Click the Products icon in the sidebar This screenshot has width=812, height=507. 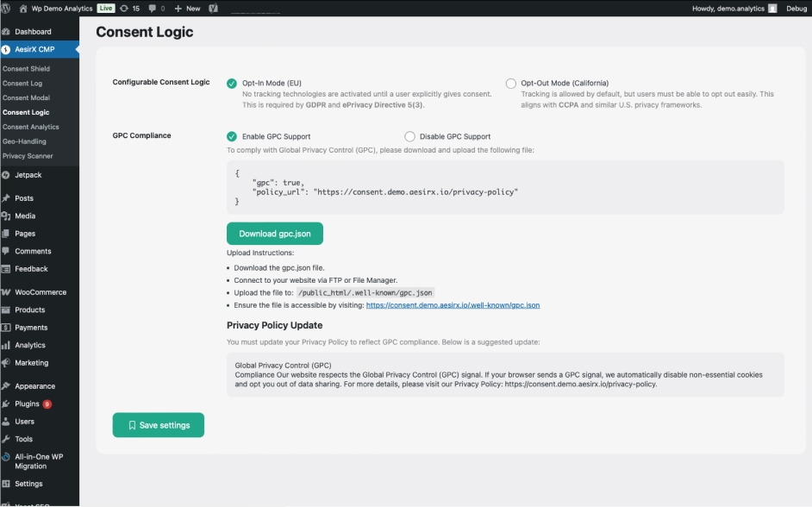[x=6, y=310]
